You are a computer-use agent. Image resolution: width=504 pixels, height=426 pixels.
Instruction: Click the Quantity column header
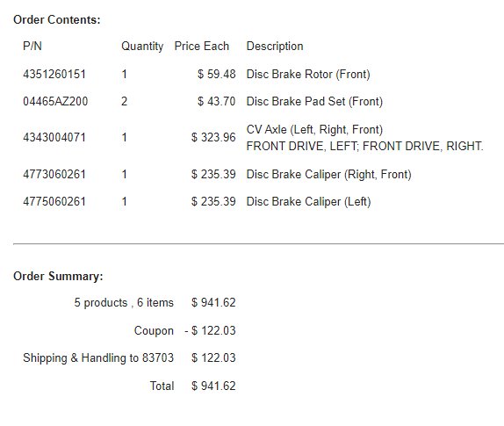coord(142,47)
